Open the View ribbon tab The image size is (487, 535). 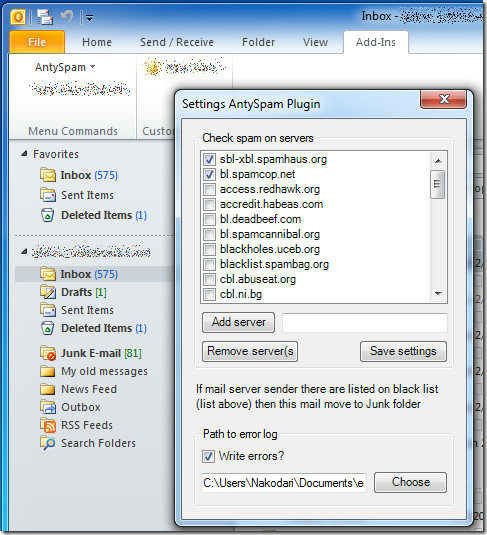(315, 42)
